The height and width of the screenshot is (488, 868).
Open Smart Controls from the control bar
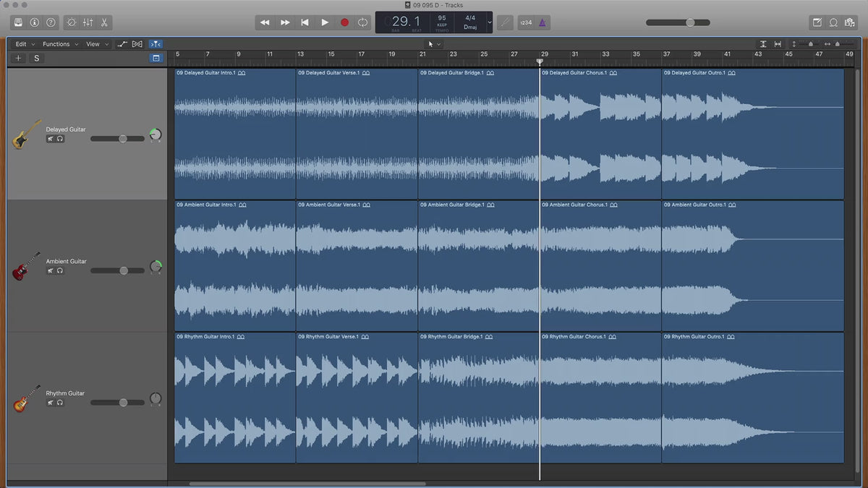[72, 22]
